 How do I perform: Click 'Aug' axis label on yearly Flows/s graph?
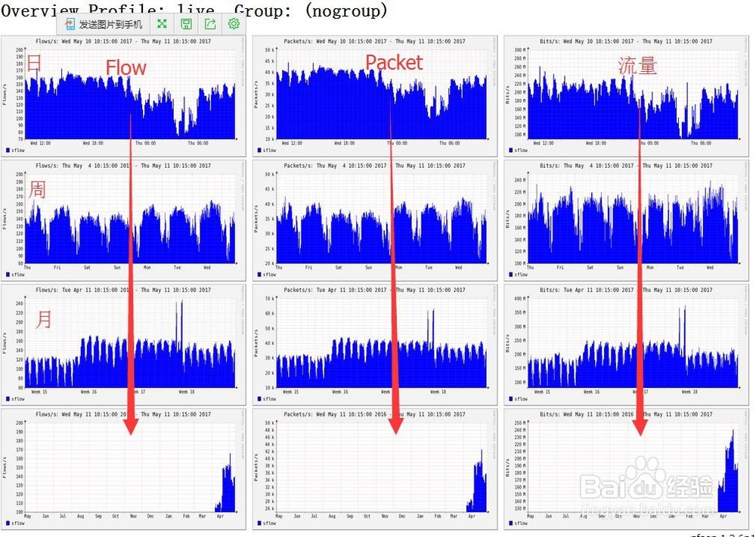(81, 517)
